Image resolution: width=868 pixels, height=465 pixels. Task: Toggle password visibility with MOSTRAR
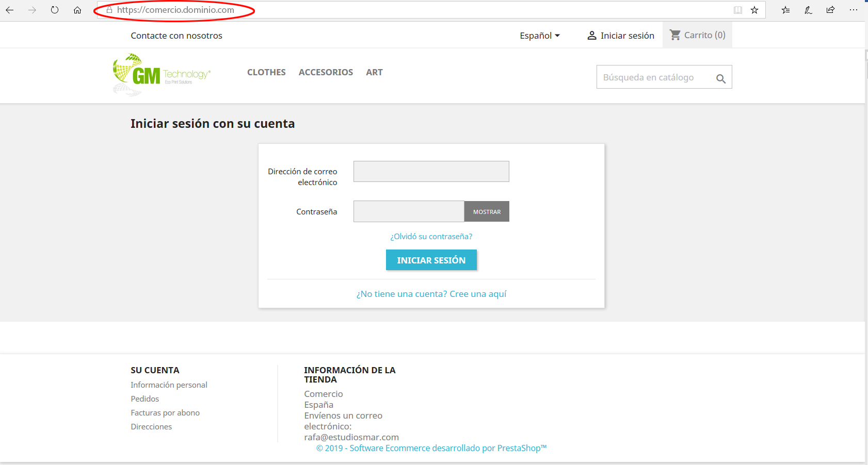(x=487, y=212)
